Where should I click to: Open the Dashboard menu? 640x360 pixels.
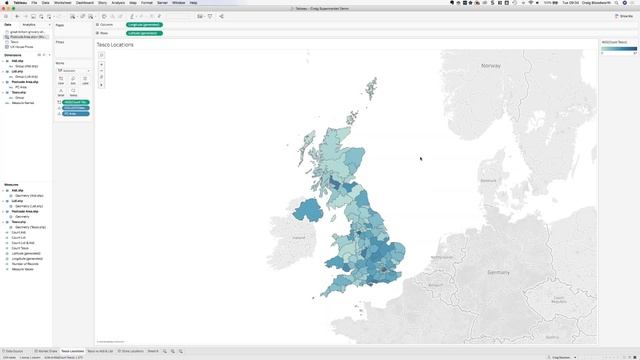85,2
